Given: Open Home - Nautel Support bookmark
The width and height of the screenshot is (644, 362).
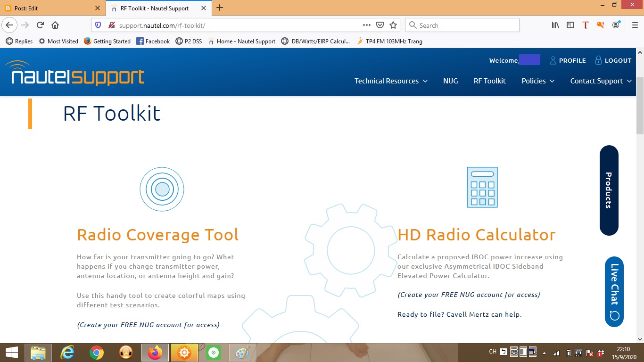Looking at the screenshot, I should (241, 41).
